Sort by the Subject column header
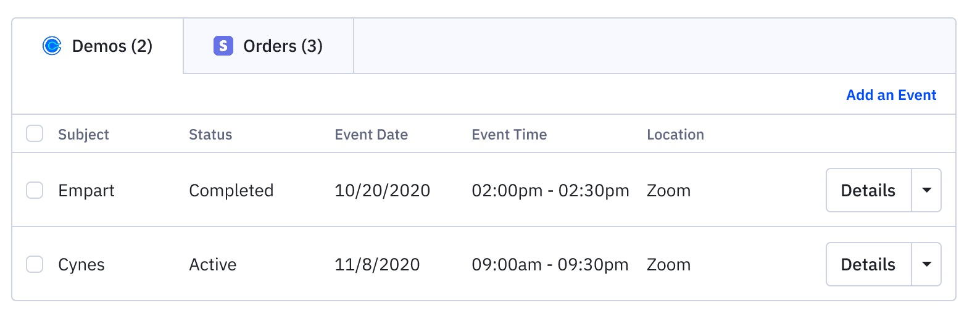The width and height of the screenshot is (980, 321). (83, 135)
